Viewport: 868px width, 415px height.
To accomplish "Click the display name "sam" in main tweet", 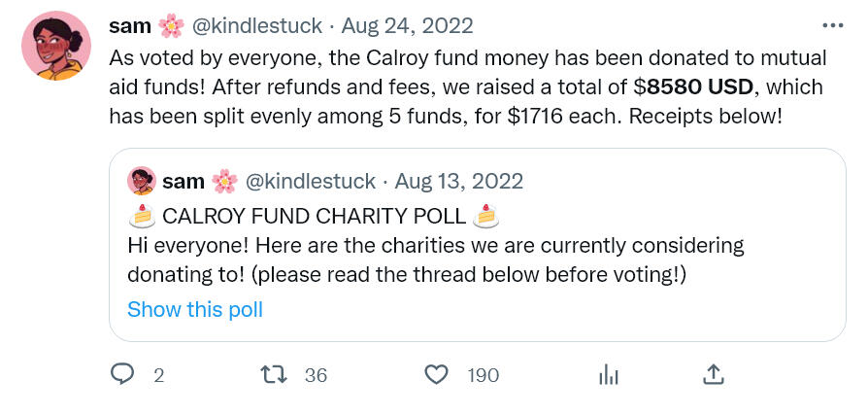I will point(129,25).
